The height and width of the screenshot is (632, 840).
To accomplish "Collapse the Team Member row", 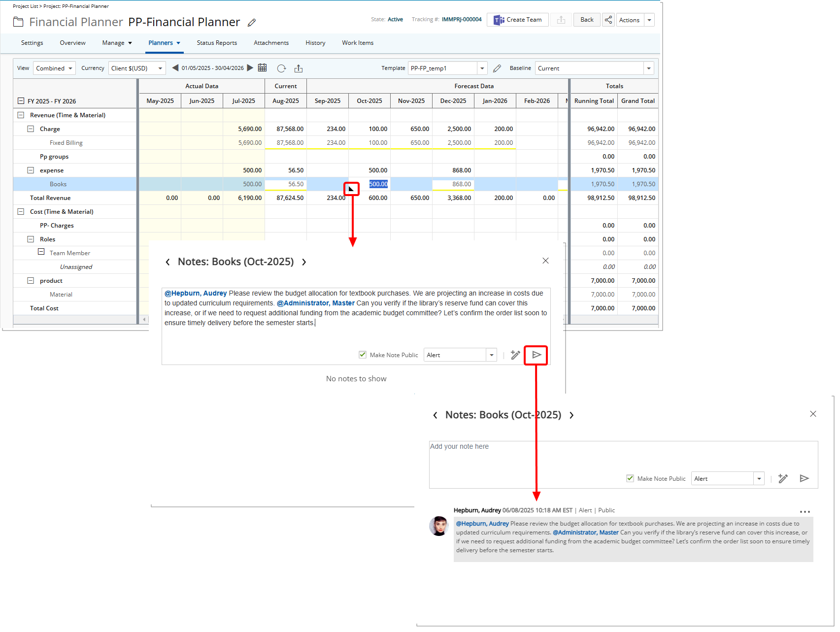I will [41, 252].
